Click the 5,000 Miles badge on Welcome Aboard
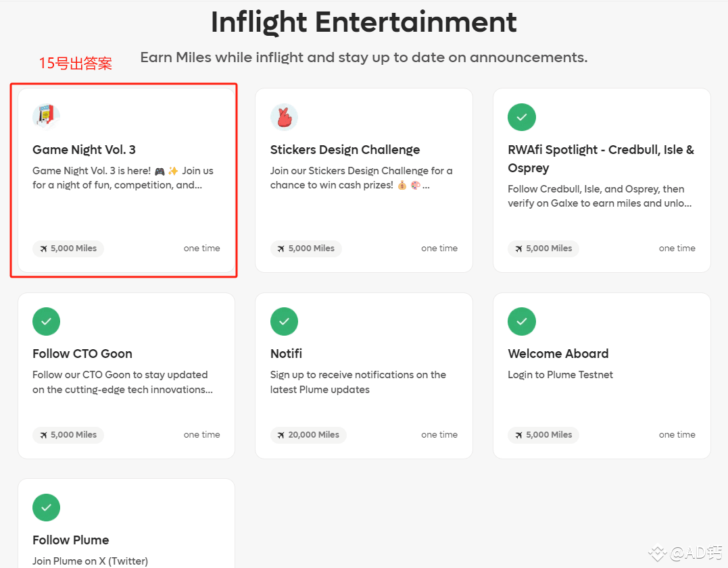The height and width of the screenshot is (568, 728). pyautogui.click(x=543, y=435)
